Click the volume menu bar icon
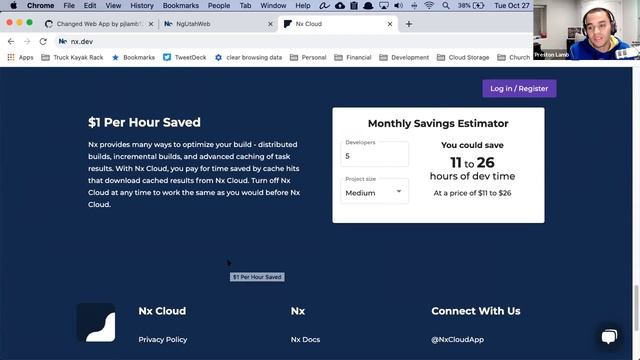This screenshot has width=640, height=360. 398,5
